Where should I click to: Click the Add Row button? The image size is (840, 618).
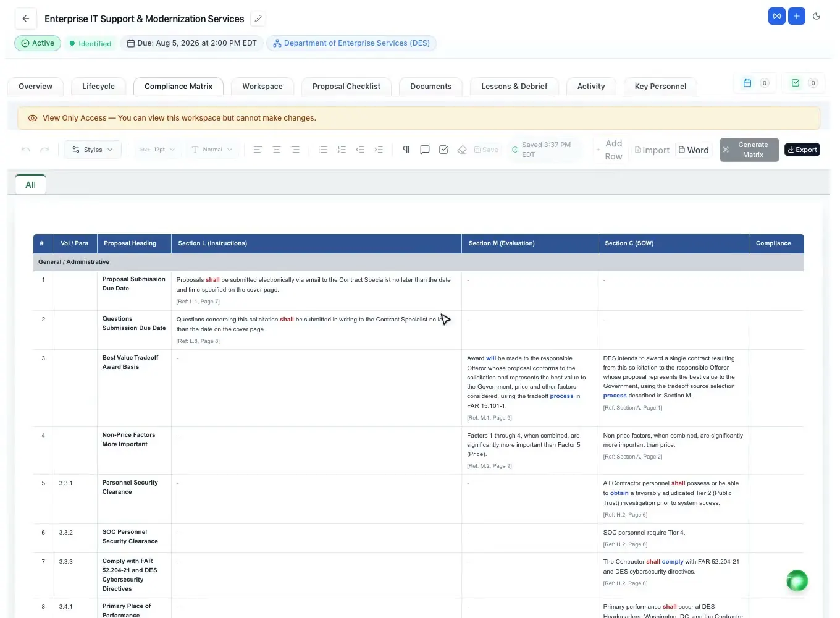pos(609,150)
